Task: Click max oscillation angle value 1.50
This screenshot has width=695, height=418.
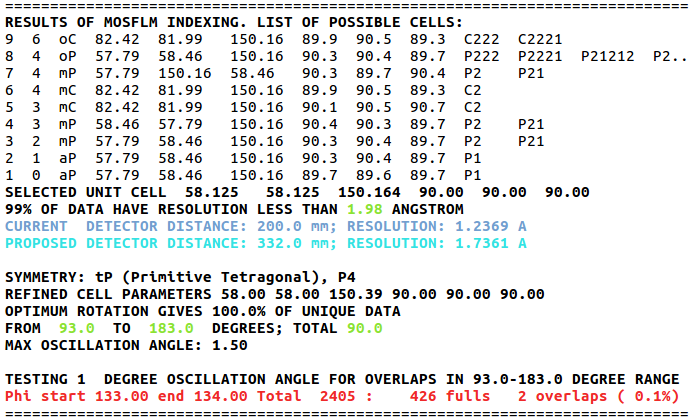Action: [229, 345]
